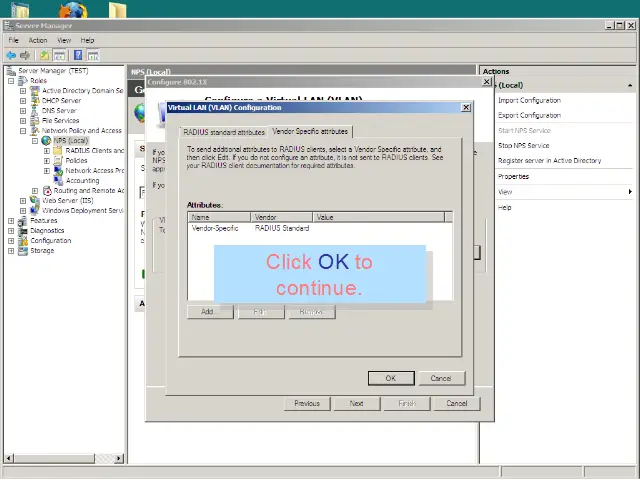The height and width of the screenshot is (480, 640).
Task: Click the Name column header
Action: (x=219, y=217)
